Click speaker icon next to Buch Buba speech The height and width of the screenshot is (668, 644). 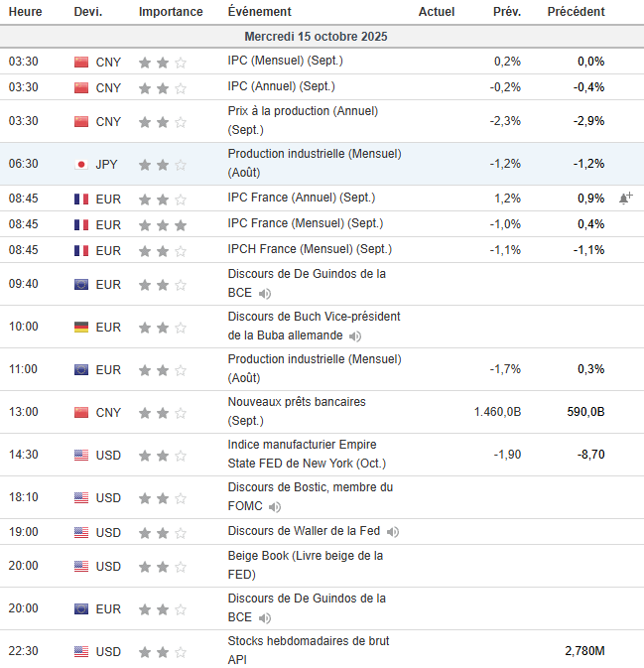point(355,336)
